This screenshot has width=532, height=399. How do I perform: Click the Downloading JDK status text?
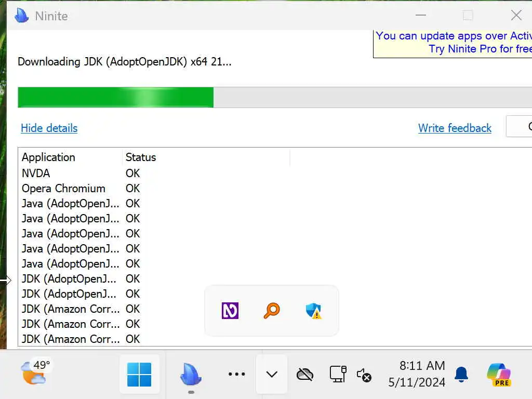[125, 62]
